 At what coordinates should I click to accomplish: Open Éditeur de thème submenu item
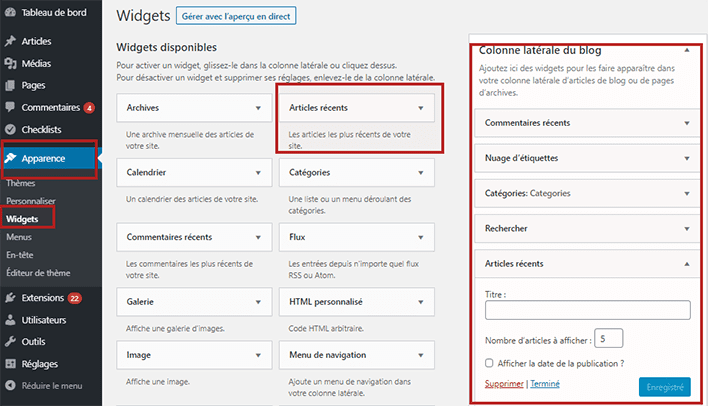(x=38, y=273)
